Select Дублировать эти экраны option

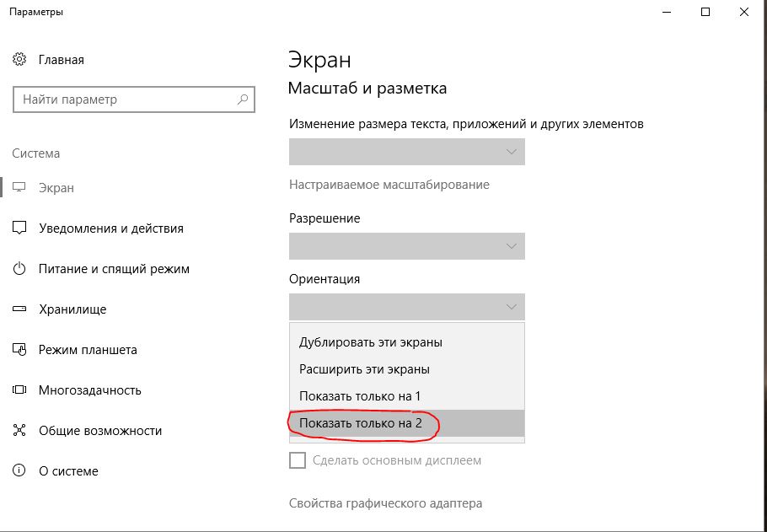(371, 342)
